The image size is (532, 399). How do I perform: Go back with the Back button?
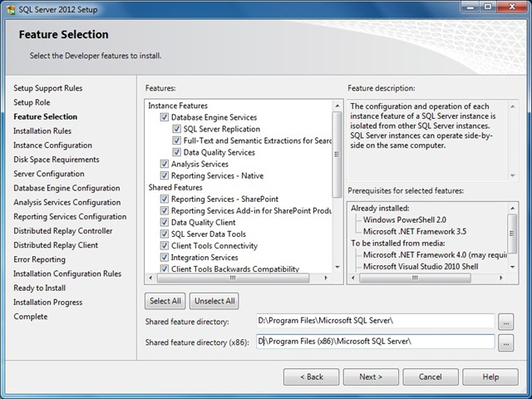[312, 377]
